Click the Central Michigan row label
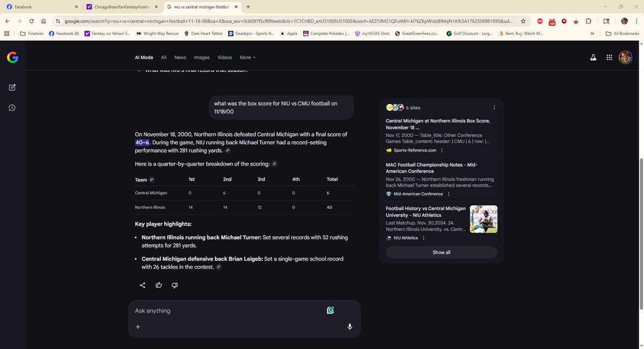 pos(151,193)
